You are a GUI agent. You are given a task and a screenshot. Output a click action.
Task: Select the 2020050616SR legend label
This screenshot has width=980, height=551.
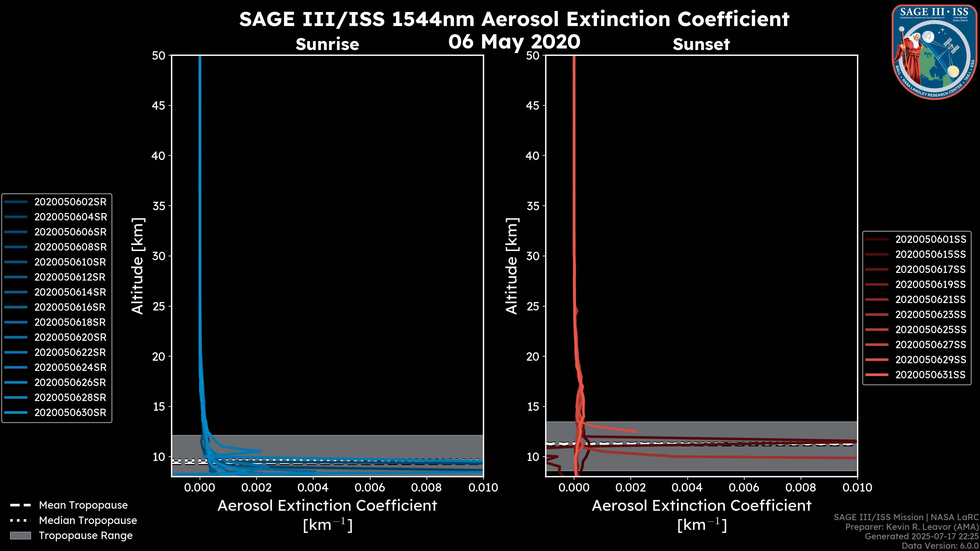(70, 307)
